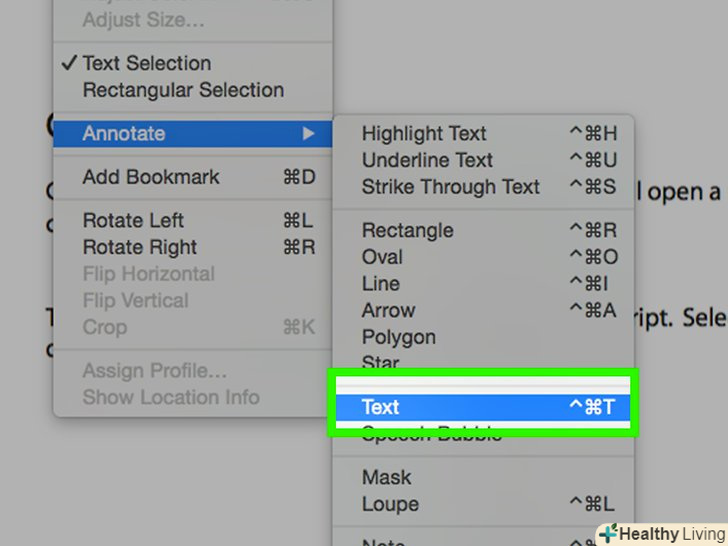The width and height of the screenshot is (728, 546).
Task: Select the Arrow annotation tool
Action: coord(388,311)
